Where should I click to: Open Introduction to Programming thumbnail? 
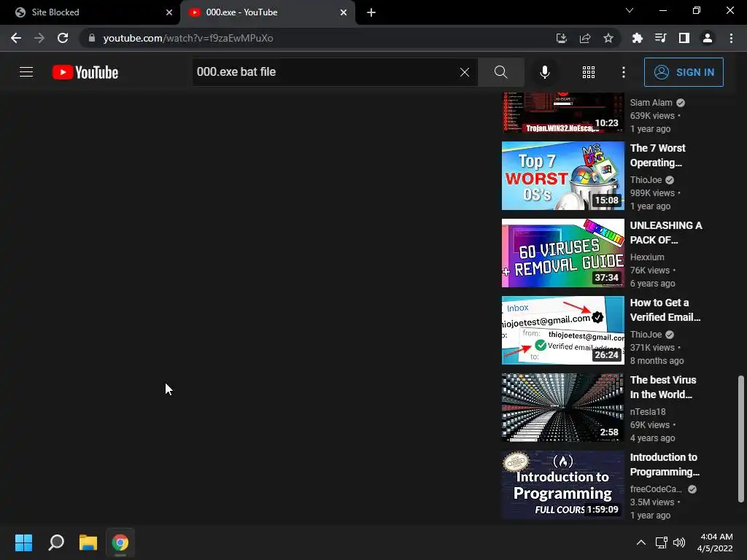pyautogui.click(x=562, y=485)
